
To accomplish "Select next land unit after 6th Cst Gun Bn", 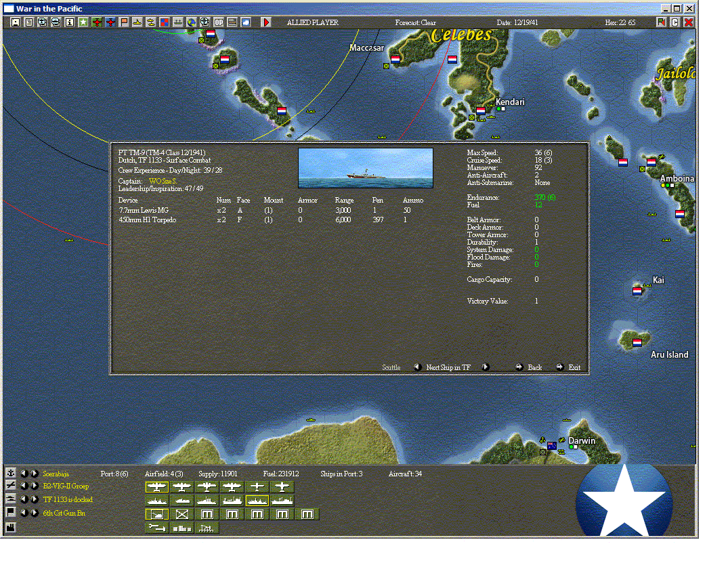I will pyautogui.click(x=35, y=513).
